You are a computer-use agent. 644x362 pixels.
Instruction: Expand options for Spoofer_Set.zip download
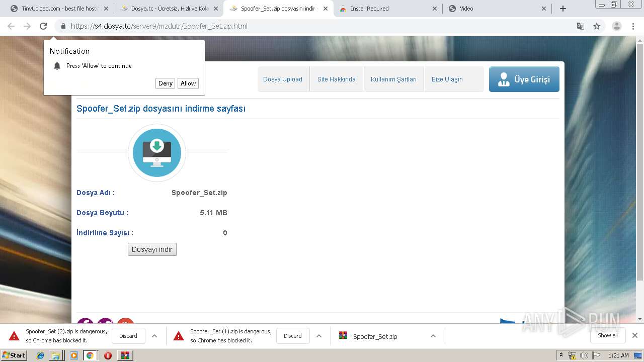[433, 336]
